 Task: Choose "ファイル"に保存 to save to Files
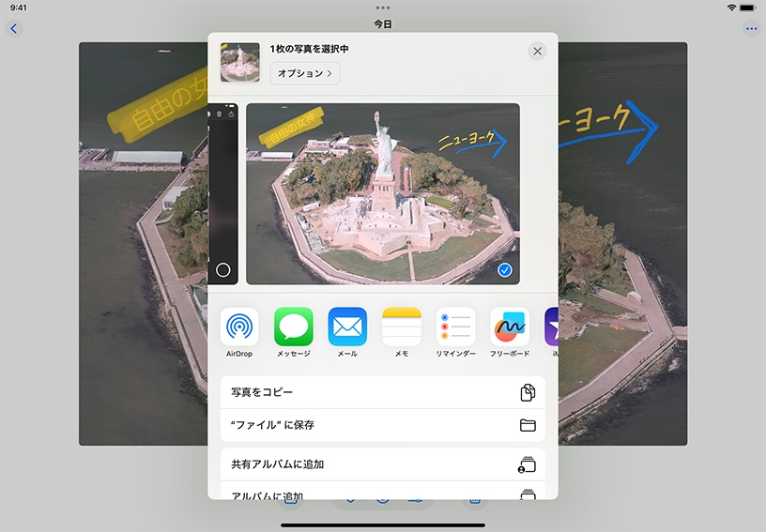[382, 425]
